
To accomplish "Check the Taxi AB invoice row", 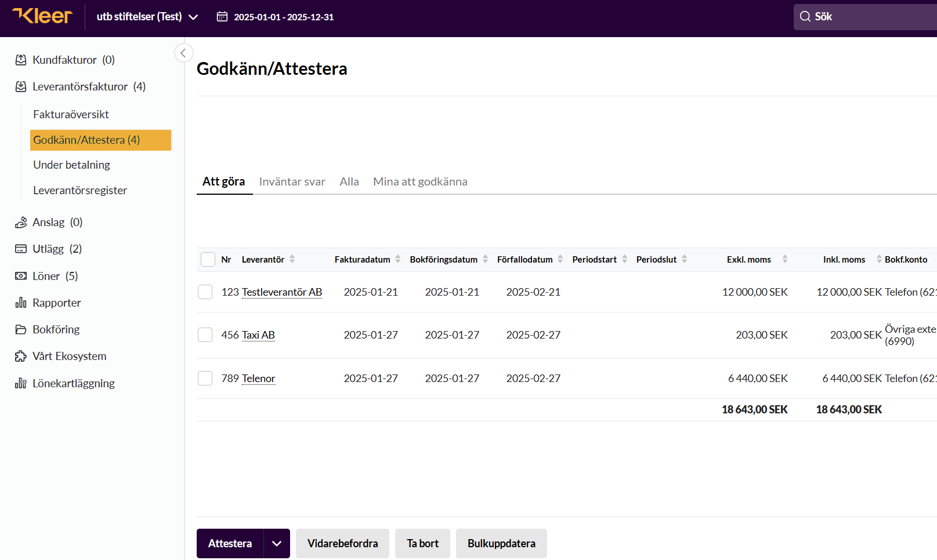I will tap(205, 334).
